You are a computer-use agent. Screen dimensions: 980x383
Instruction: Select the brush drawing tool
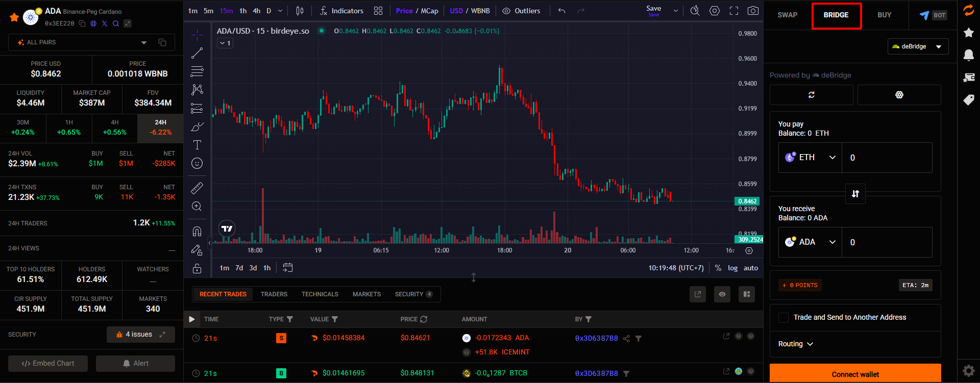(197, 126)
